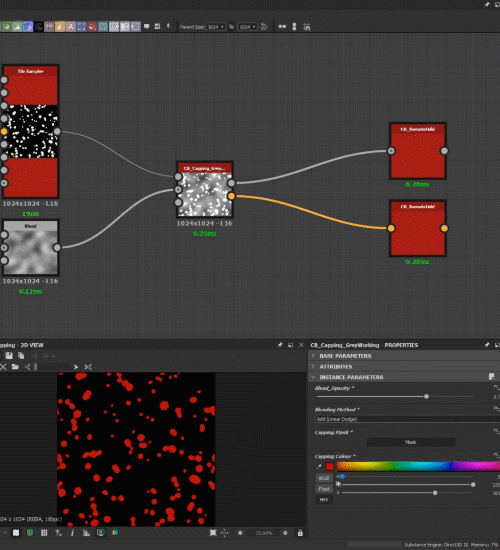Click the right arrow in 2D view toolbar
The height and width of the screenshot is (550, 500).
(x=75, y=367)
